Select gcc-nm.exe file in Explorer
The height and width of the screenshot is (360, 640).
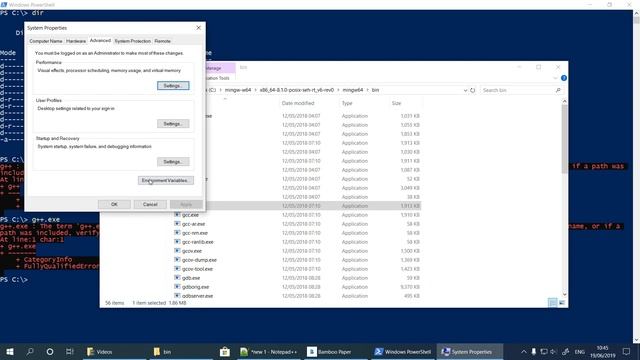click(x=195, y=233)
